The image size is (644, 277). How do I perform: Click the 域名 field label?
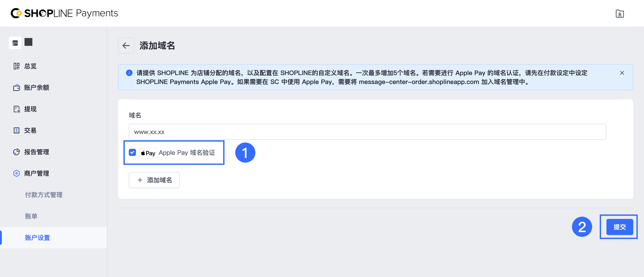point(135,115)
